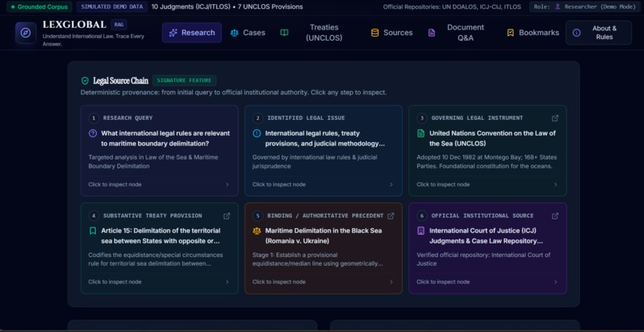The height and width of the screenshot is (332, 644).
Task: Click the step 2 number circle
Action: coord(257,118)
